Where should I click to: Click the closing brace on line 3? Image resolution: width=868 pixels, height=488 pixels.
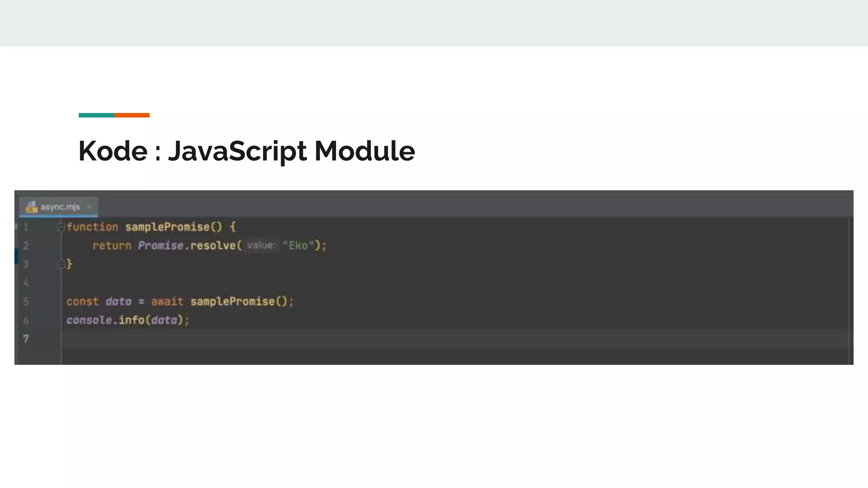point(70,264)
